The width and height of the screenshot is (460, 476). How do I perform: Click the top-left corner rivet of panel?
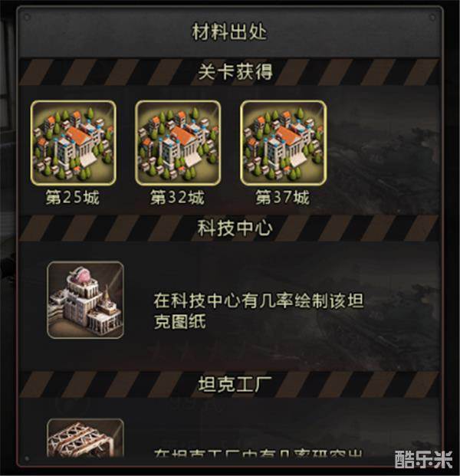27,18
